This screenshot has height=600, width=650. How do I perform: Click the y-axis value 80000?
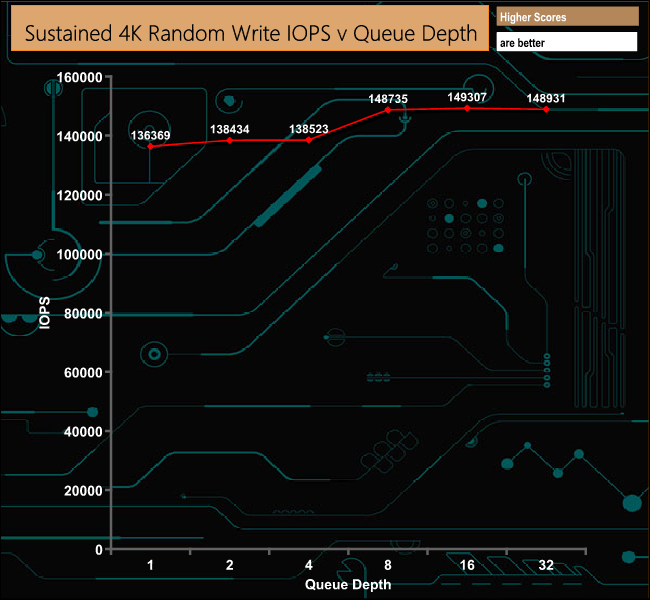(x=83, y=313)
